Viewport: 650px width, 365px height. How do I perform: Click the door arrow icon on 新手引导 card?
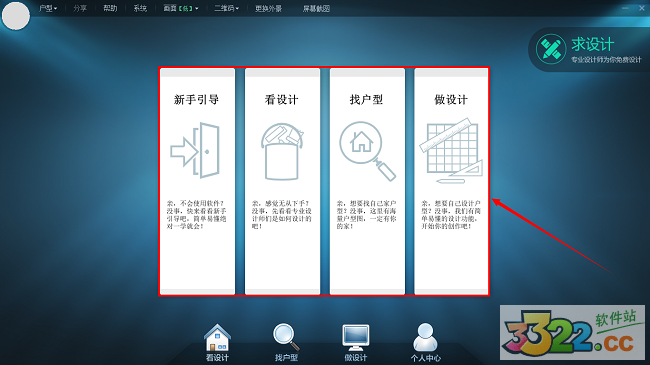click(195, 151)
